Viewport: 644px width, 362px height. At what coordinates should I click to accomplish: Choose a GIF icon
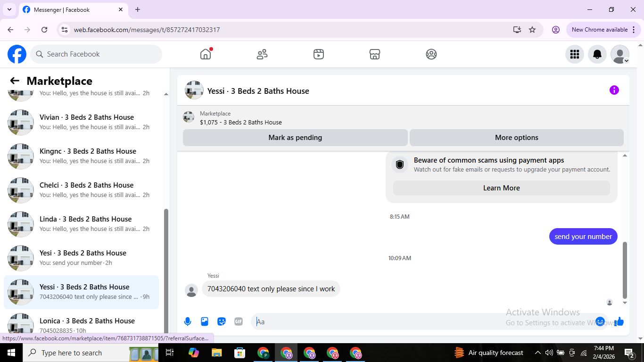coord(239,321)
